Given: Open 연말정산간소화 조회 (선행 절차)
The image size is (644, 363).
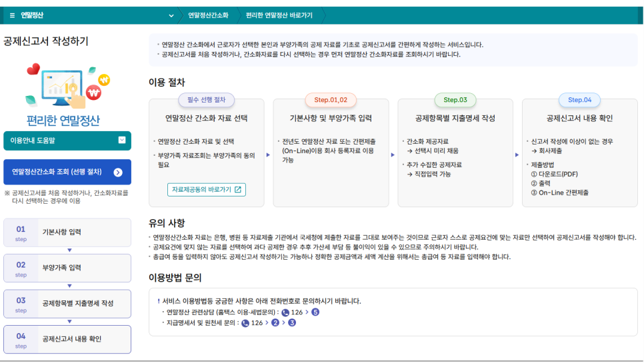Looking at the screenshot, I should coord(67,172).
